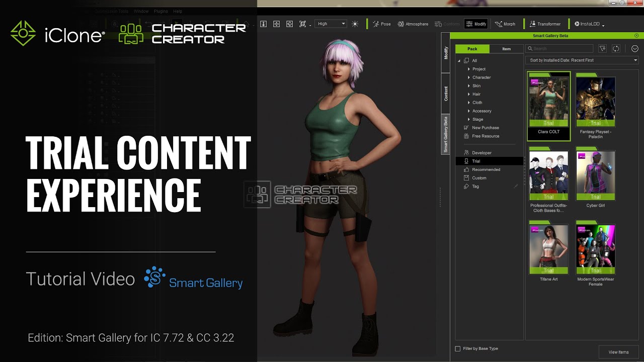This screenshot has width=644, height=362.
Task: Toggle the sun lighting icon
Action: point(355,24)
